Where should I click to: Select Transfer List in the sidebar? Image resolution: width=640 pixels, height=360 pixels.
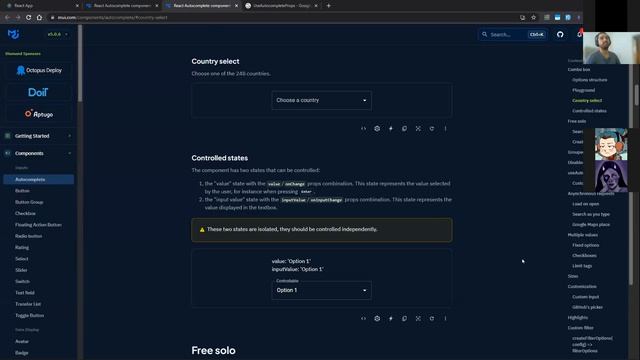[x=28, y=304]
